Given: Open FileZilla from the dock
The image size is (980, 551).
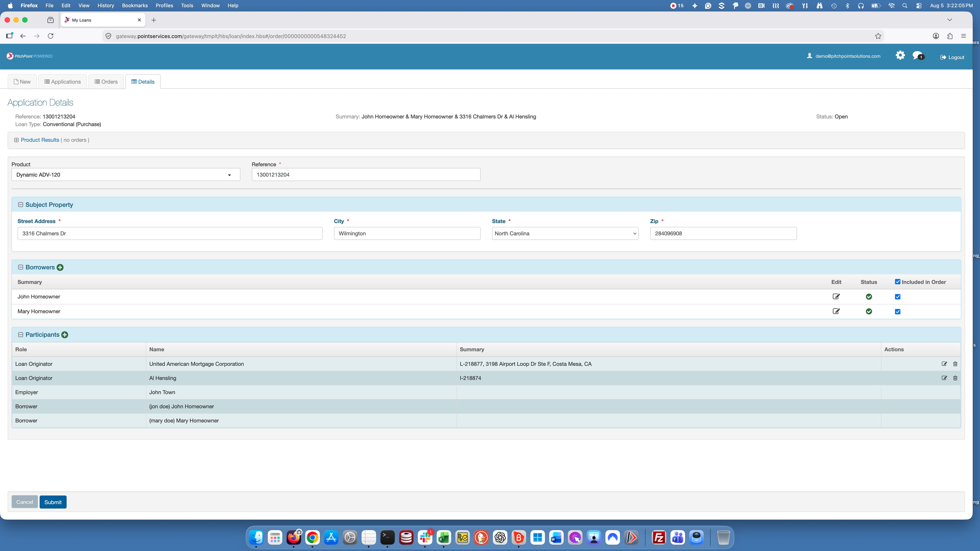Looking at the screenshot, I should coord(658,537).
